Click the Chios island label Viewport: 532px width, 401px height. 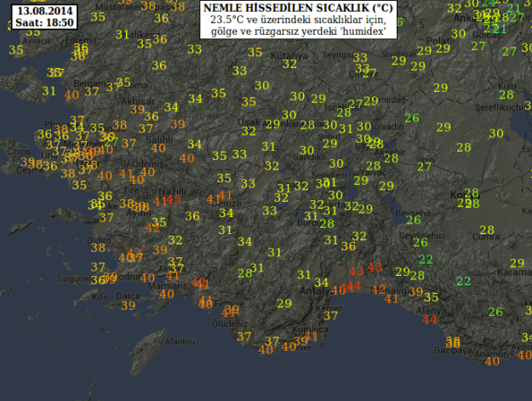tap(17, 152)
